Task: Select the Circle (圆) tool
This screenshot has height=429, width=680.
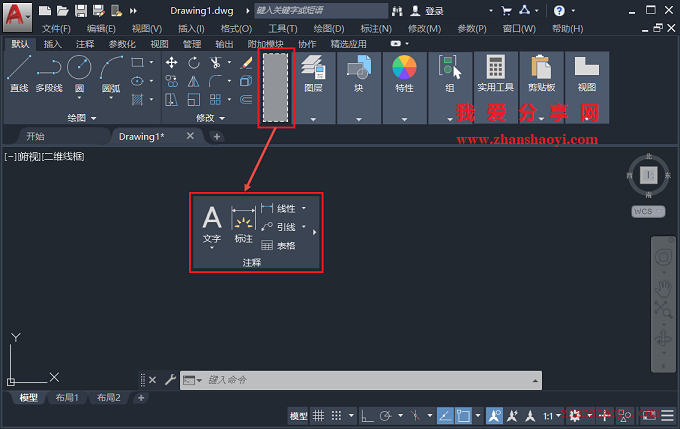Action: click(x=79, y=72)
